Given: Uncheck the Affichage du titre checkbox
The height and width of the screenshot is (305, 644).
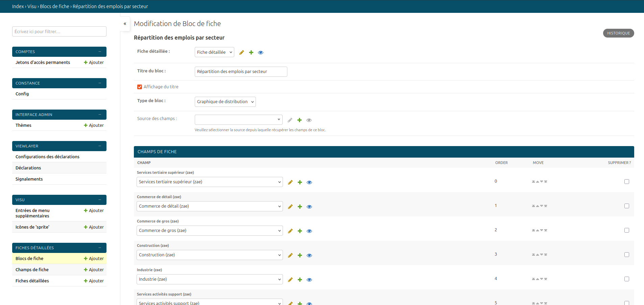Looking at the screenshot, I should click(x=140, y=87).
